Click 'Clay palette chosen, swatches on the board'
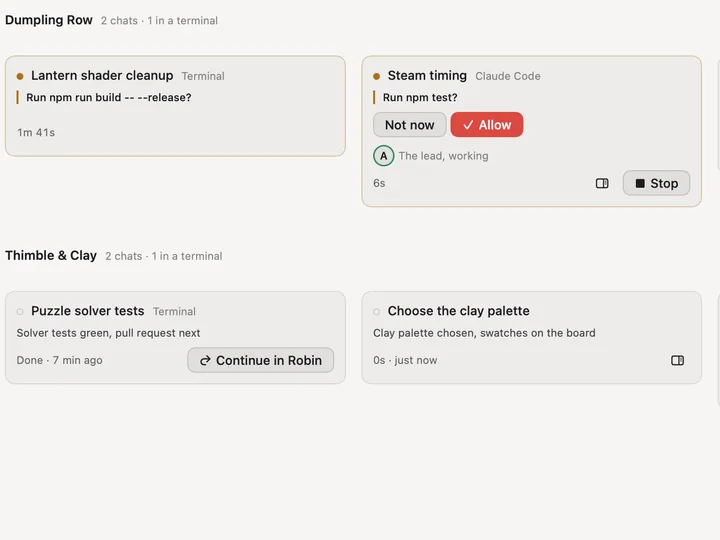 coord(484,333)
